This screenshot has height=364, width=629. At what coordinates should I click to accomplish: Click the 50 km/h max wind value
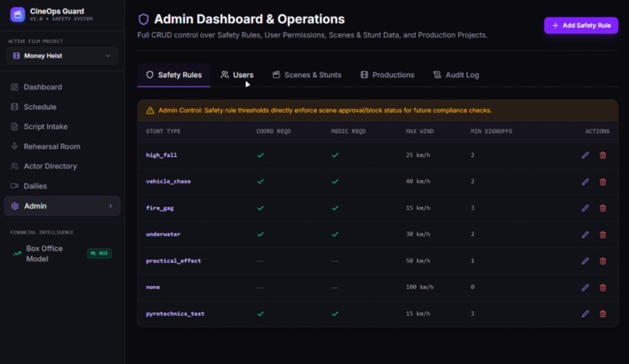[x=418, y=260]
